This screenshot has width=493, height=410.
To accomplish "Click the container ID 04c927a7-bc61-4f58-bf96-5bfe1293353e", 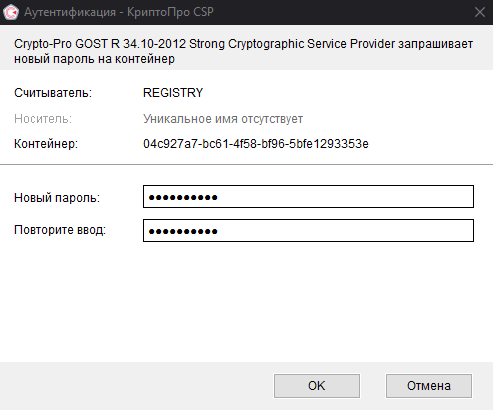I will [x=256, y=144].
